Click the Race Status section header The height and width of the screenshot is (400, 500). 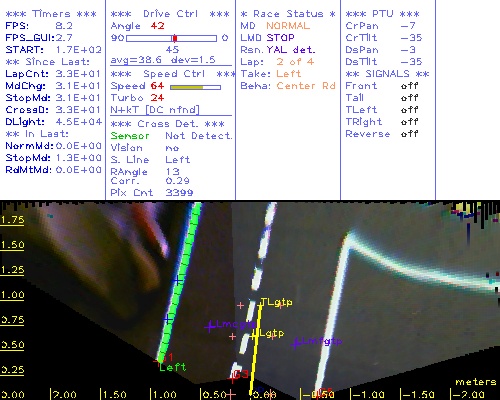(x=288, y=14)
